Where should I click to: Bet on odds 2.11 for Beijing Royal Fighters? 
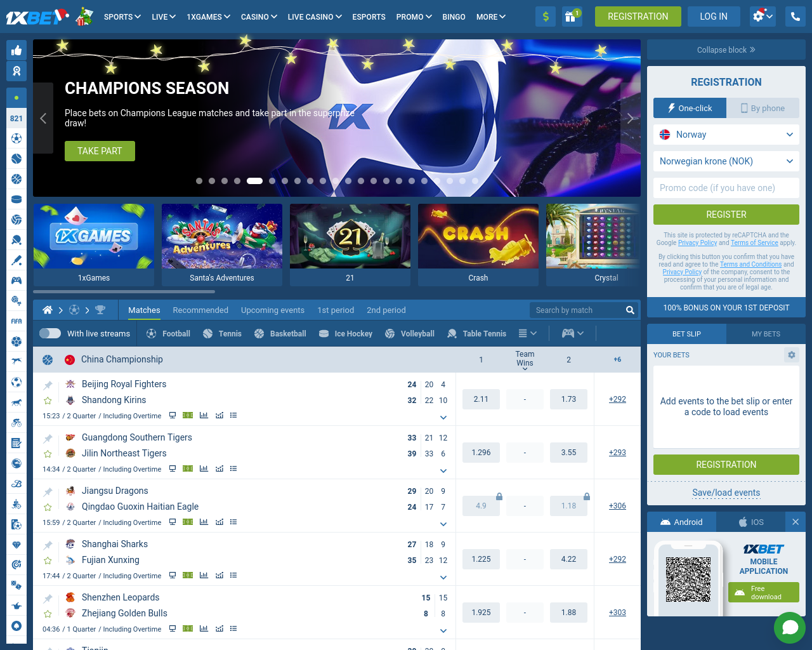click(481, 399)
